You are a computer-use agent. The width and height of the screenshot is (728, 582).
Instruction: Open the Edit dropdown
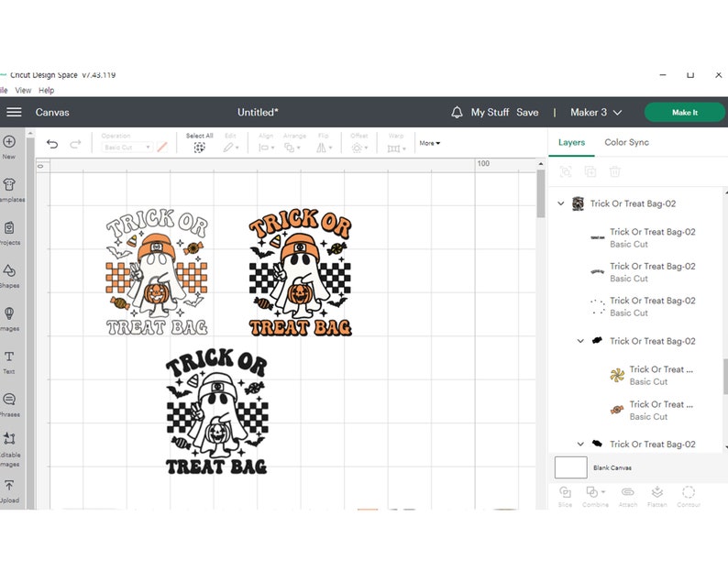[x=230, y=148]
